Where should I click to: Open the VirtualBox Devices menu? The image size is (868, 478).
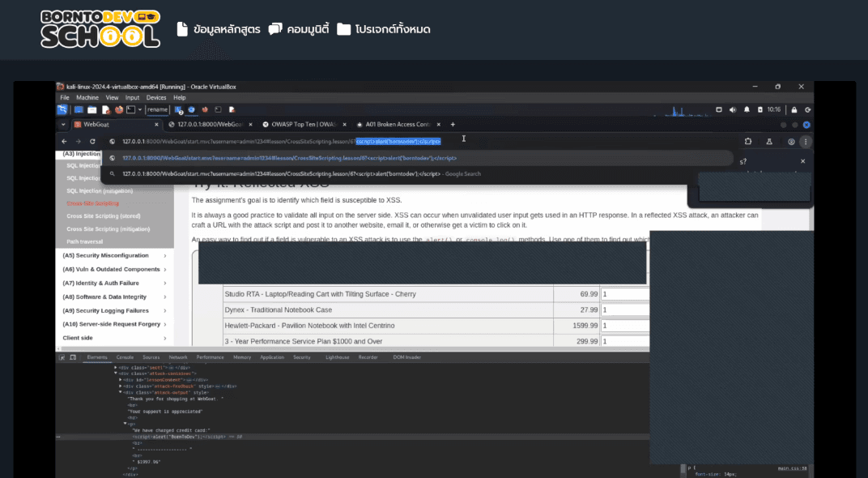point(156,97)
